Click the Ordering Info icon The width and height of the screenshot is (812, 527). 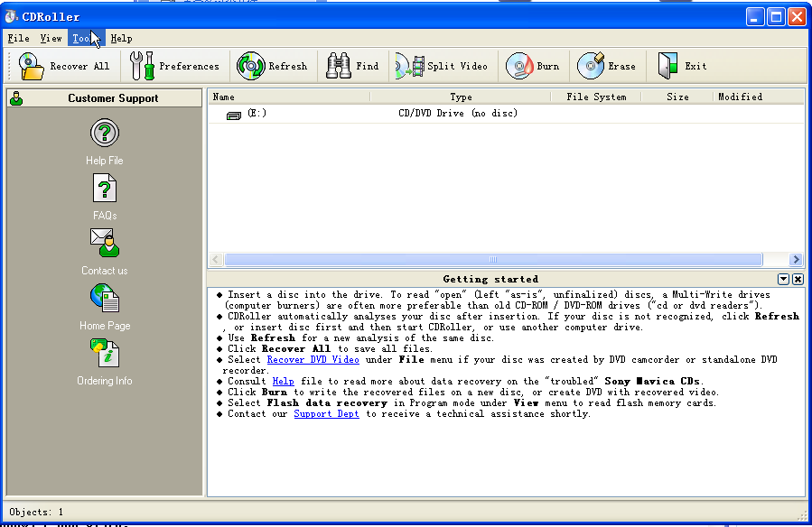[x=105, y=353]
